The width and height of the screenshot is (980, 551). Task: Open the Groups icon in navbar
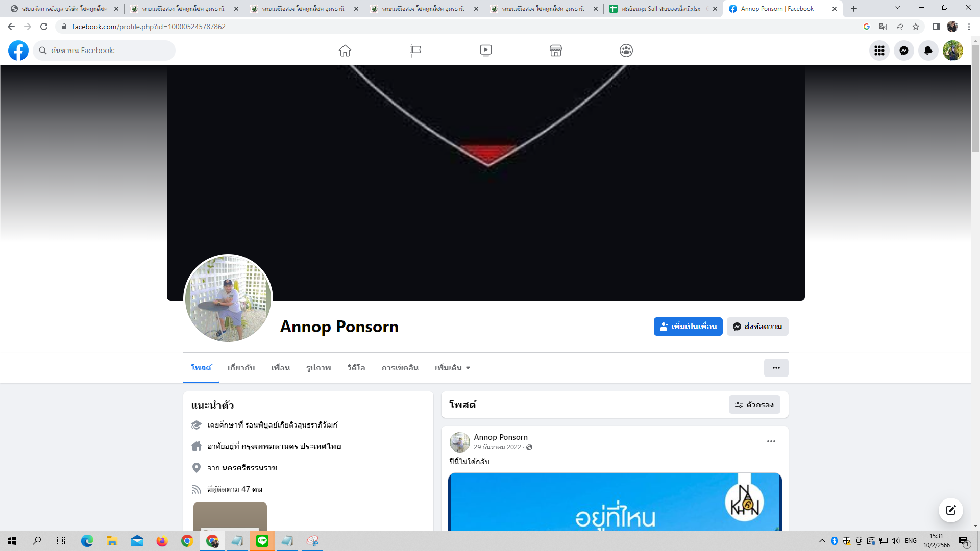click(626, 51)
